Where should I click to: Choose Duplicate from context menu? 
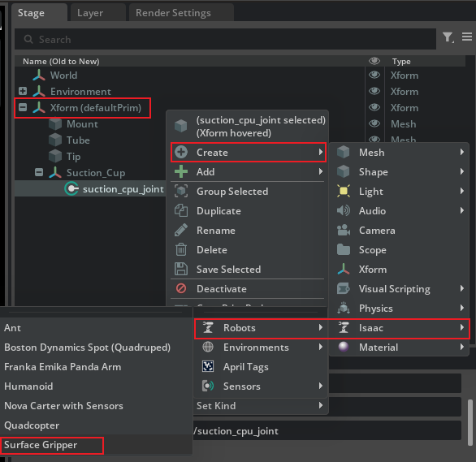tap(249, 211)
